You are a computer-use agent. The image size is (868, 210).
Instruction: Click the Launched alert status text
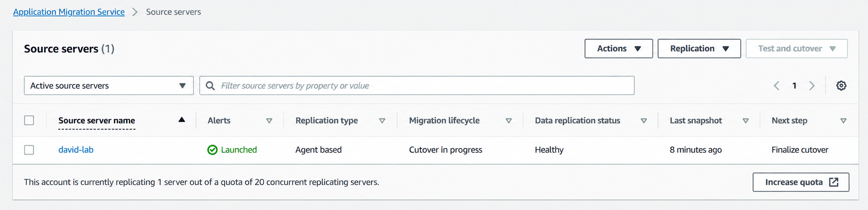click(239, 150)
